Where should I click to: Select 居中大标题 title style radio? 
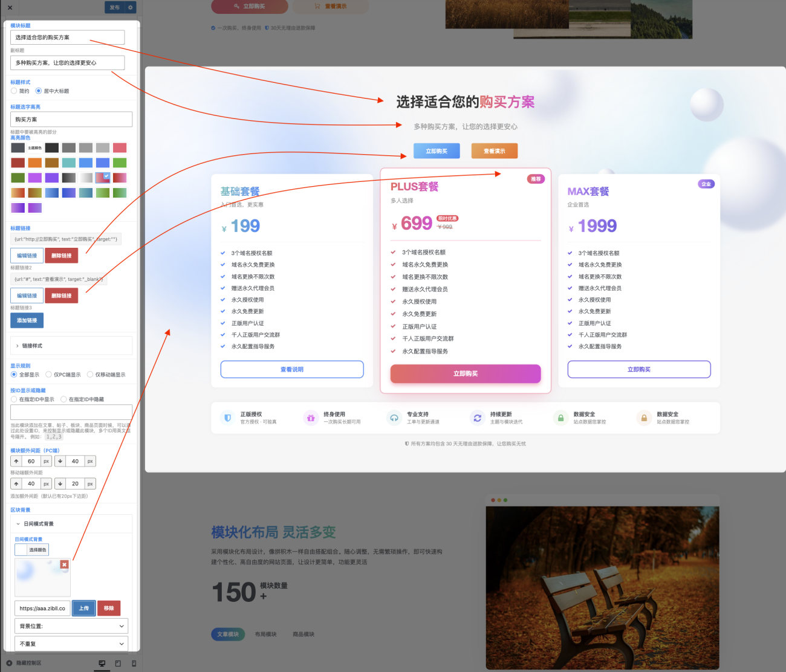click(39, 91)
